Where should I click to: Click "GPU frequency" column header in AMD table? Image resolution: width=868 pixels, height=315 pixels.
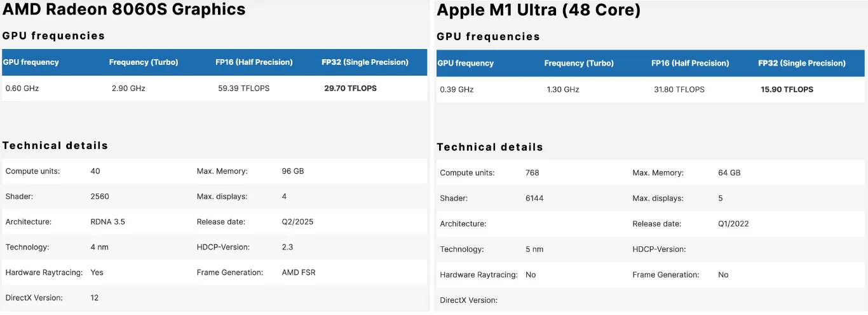tap(31, 62)
